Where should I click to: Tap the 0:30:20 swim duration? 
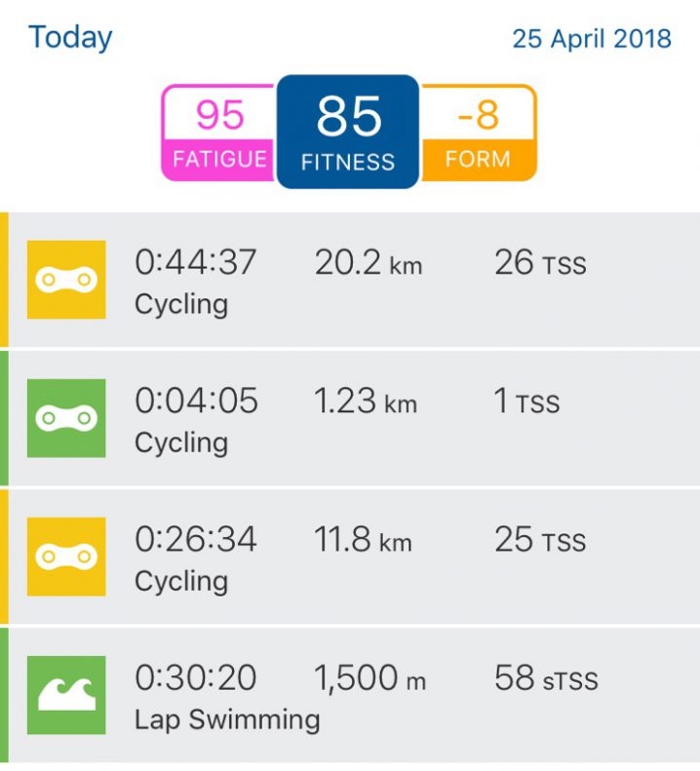(x=196, y=678)
